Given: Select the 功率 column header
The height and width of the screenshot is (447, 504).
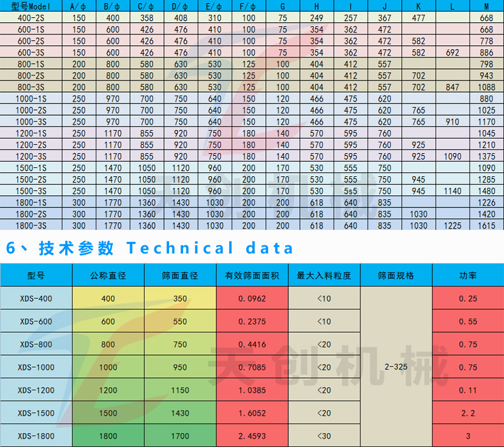Looking at the screenshot, I should coord(468,276).
